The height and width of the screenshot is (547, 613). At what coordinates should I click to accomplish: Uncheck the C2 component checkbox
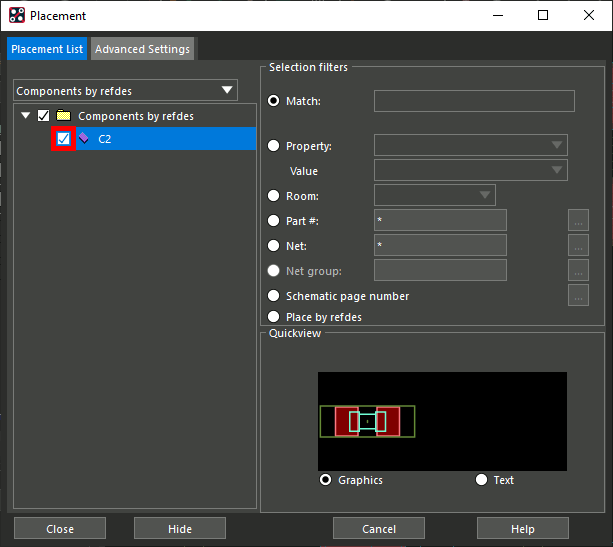[x=63, y=138]
